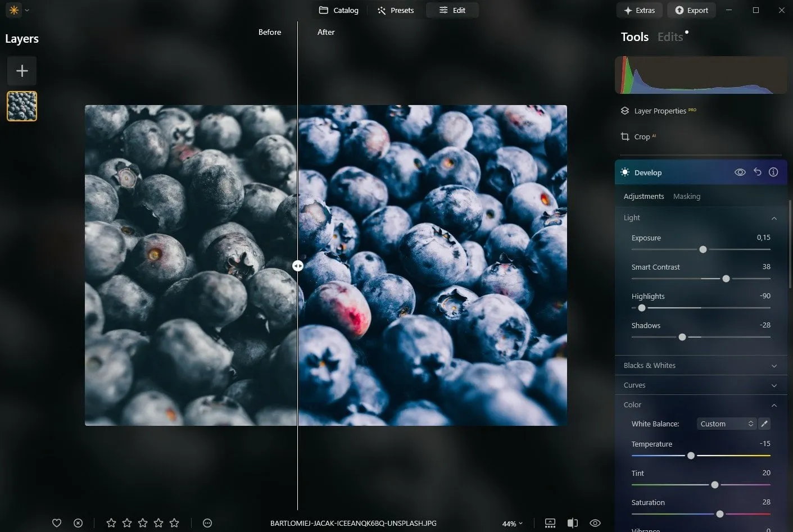Toggle original preview eye in bottom bar
The height and width of the screenshot is (532, 793).
click(595, 523)
